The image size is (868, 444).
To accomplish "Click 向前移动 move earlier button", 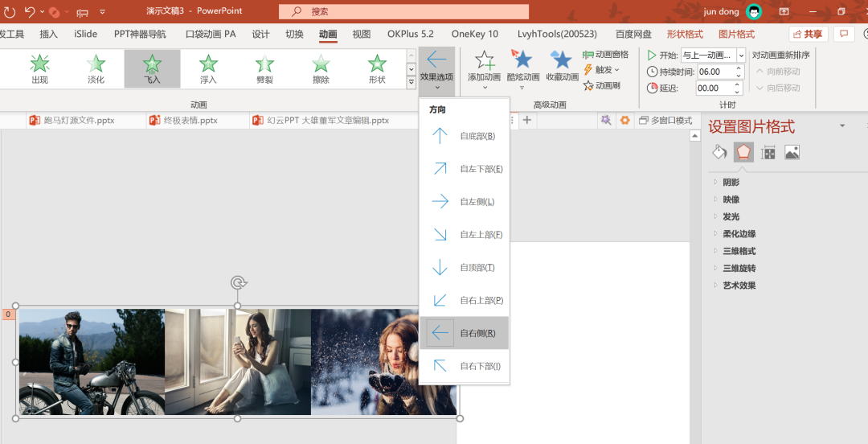I will (778, 72).
